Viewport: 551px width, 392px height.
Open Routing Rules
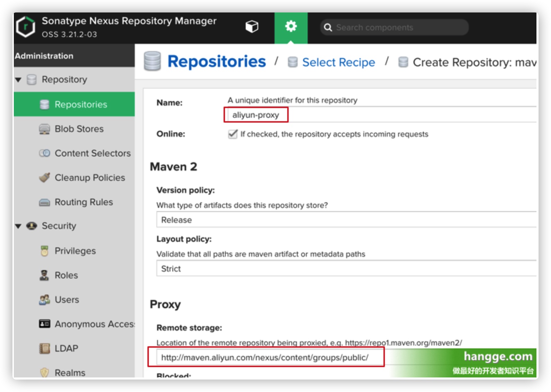pos(84,202)
